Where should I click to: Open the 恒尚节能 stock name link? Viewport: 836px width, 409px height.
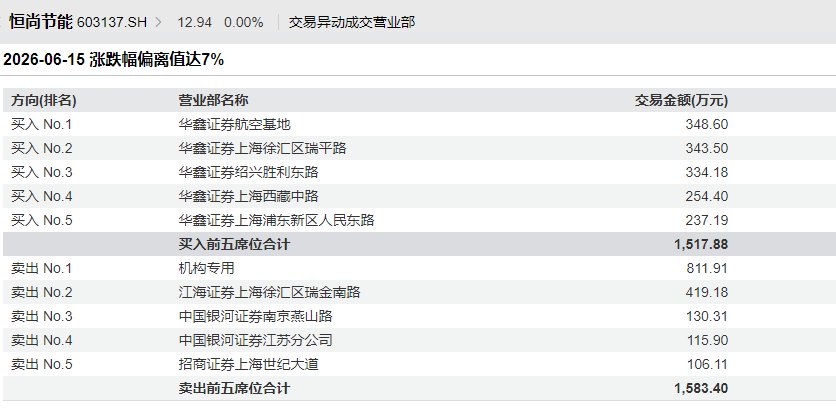41,22
